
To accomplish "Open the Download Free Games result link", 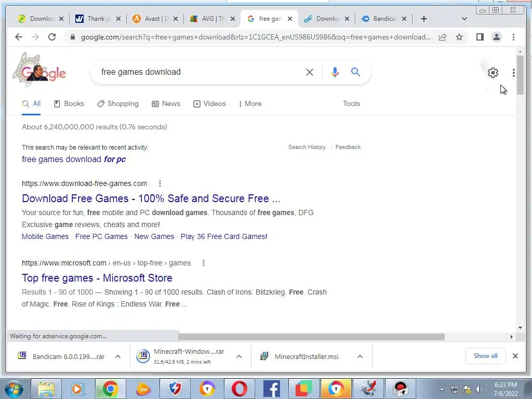I will (151, 198).
